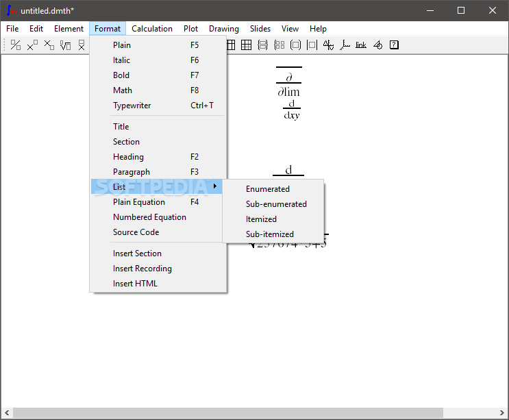This screenshot has height=420, width=509.
Task: Click Insert Section
Action: pyautogui.click(x=158, y=254)
